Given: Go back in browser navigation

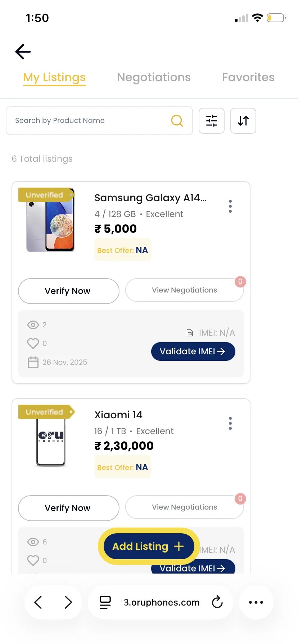Looking at the screenshot, I should (x=38, y=602).
